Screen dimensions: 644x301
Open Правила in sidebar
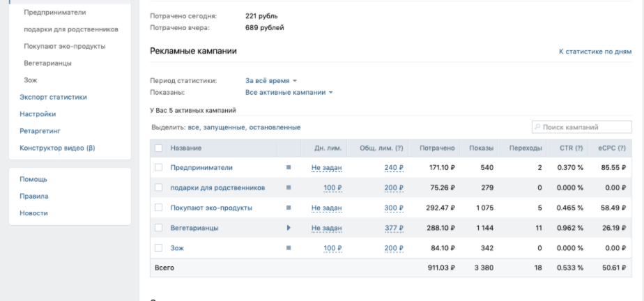point(34,196)
